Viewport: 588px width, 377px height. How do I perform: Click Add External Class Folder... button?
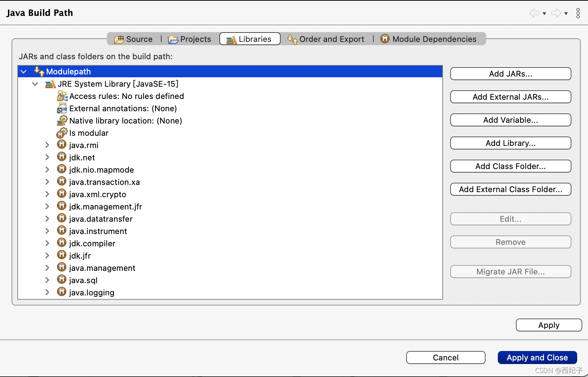pyautogui.click(x=510, y=189)
